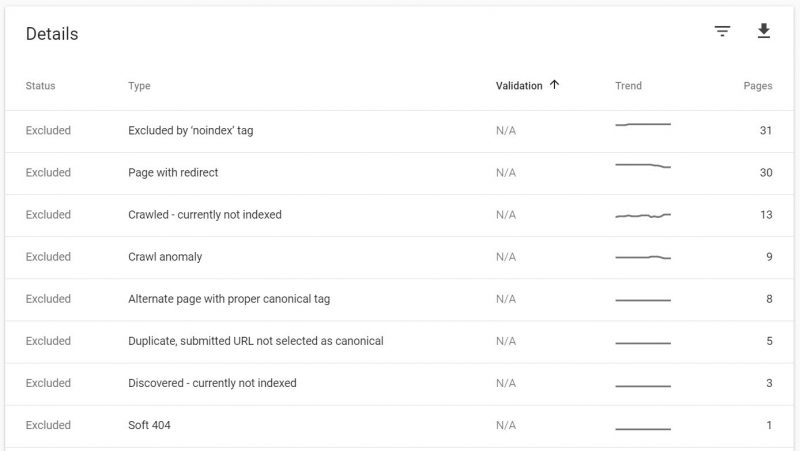Click the download export icon
The width and height of the screenshot is (800, 451).
coord(763,31)
